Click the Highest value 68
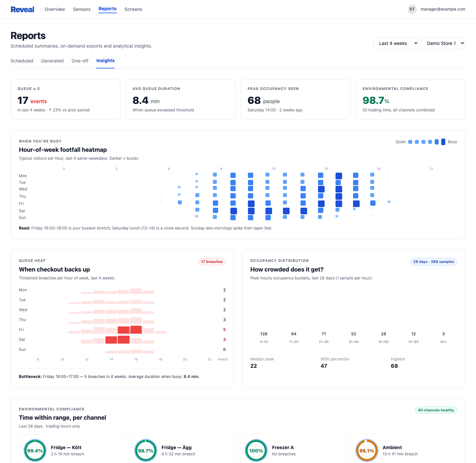The width and height of the screenshot is (476, 463). (x=394, y=366)
